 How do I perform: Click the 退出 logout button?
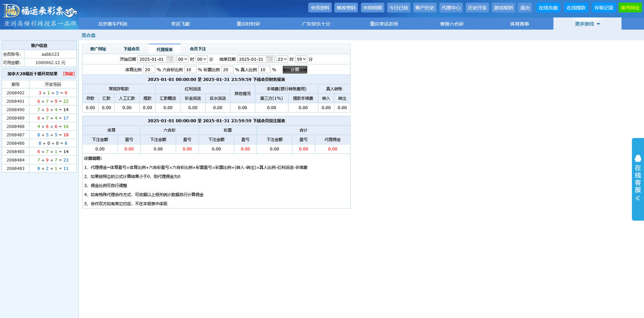[525, 8]
